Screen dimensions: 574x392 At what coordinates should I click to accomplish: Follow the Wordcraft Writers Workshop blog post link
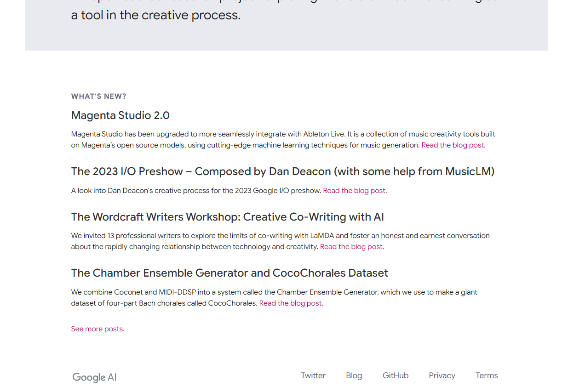[352, 247]
